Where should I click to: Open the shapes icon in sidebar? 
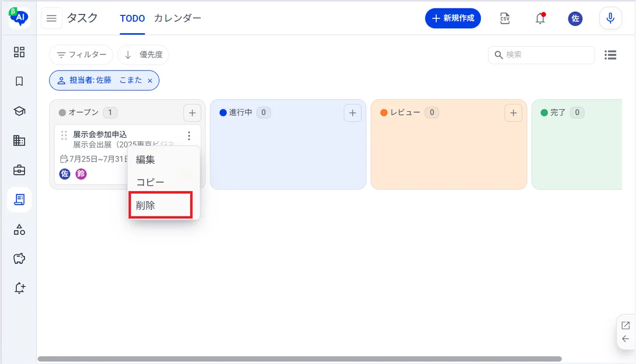tap(19, 229)
